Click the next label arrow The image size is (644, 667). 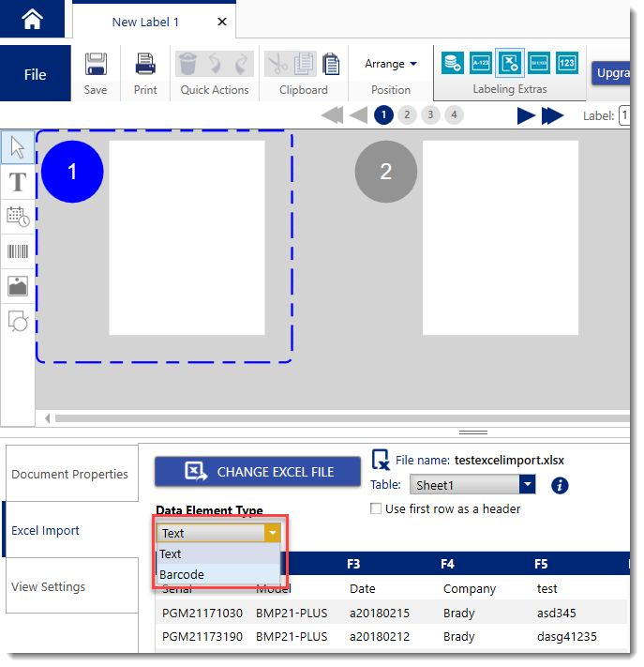526,114
